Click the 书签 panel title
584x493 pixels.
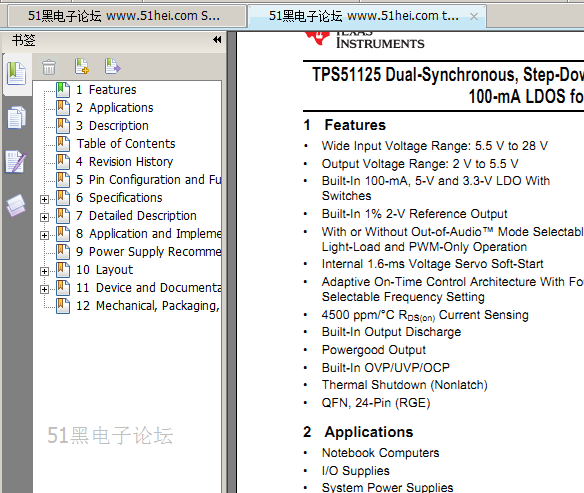23,40
